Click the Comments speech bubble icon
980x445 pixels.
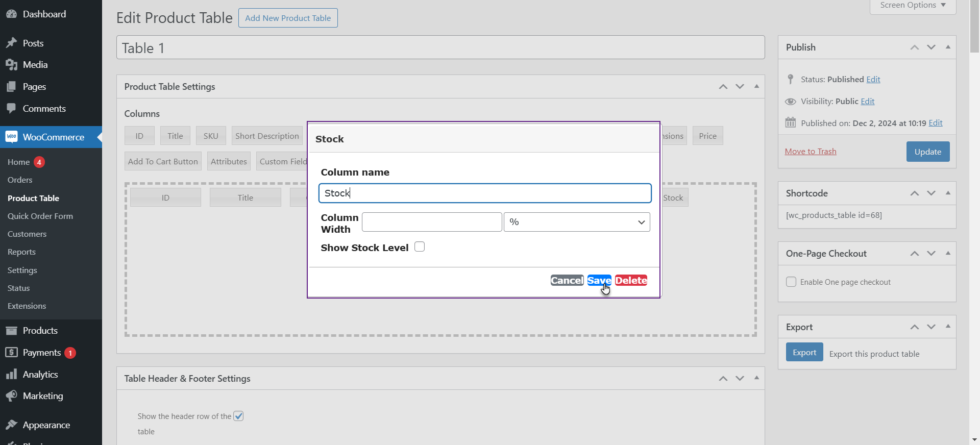pos(11,108)
